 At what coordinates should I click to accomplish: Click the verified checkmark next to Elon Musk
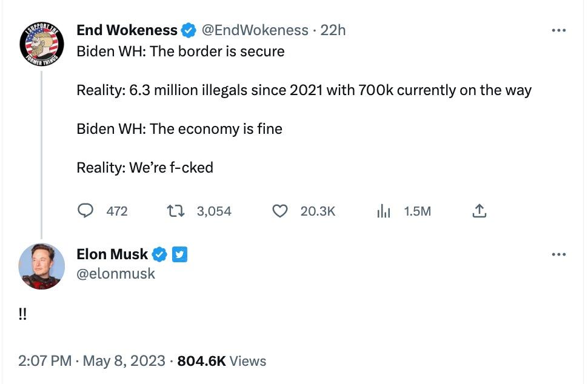[159, 254]
